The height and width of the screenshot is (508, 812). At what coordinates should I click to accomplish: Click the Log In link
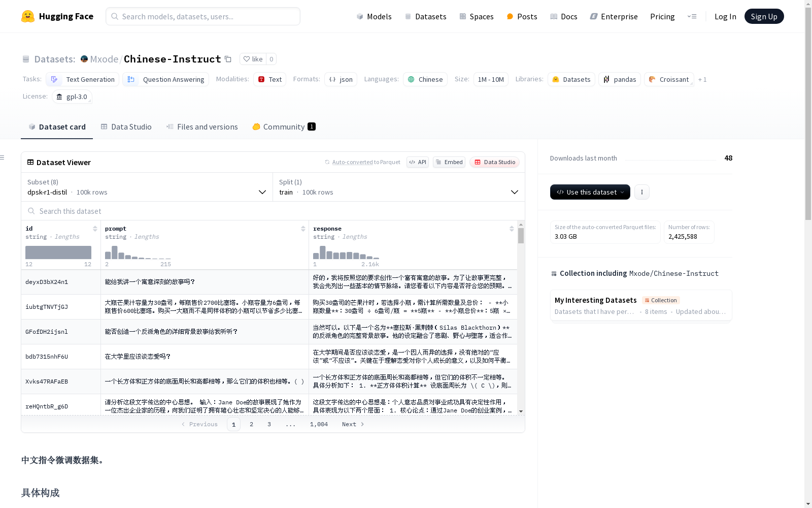tap(725, 16)
